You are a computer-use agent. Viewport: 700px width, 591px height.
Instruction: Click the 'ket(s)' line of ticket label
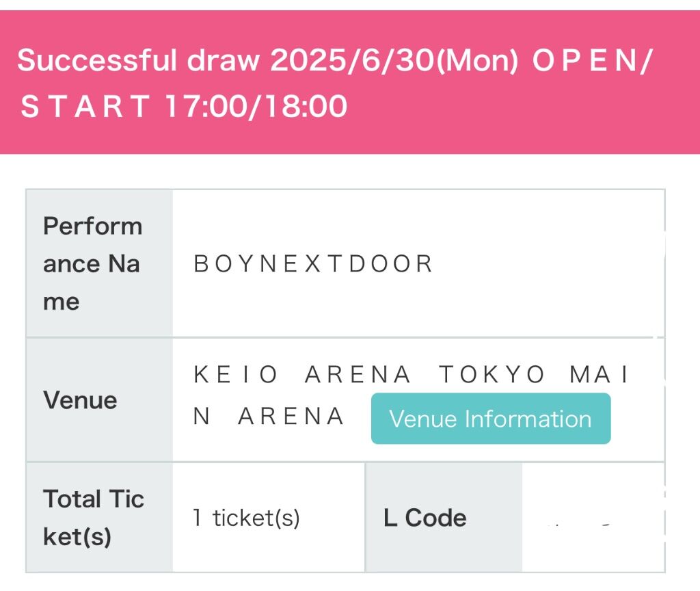(x=77, y=537)
